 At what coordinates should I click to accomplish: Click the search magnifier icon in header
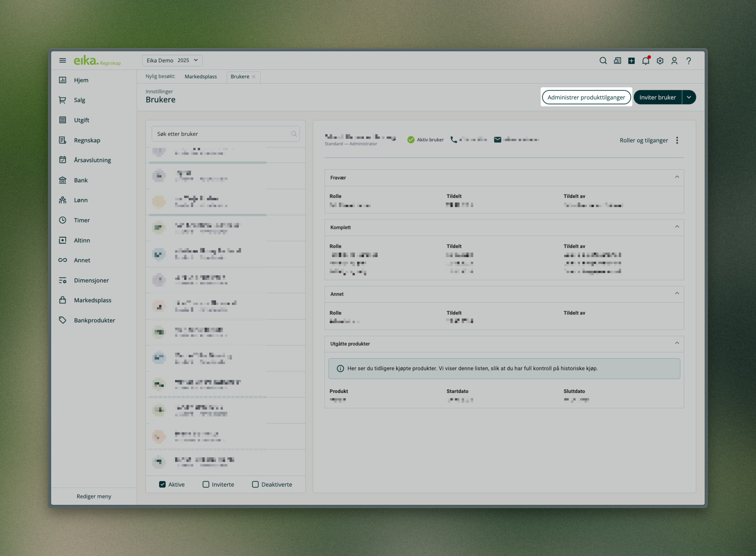click(x=603, y=61)
